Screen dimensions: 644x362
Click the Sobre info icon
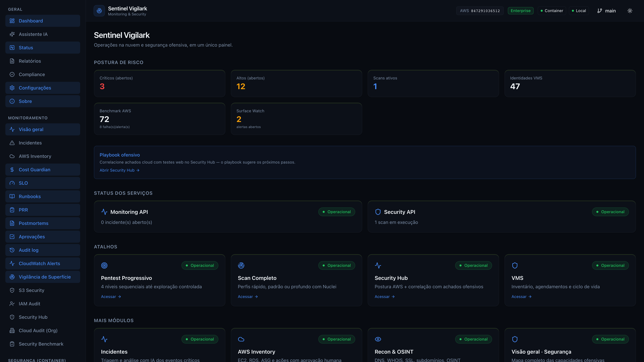click(12, 101)
